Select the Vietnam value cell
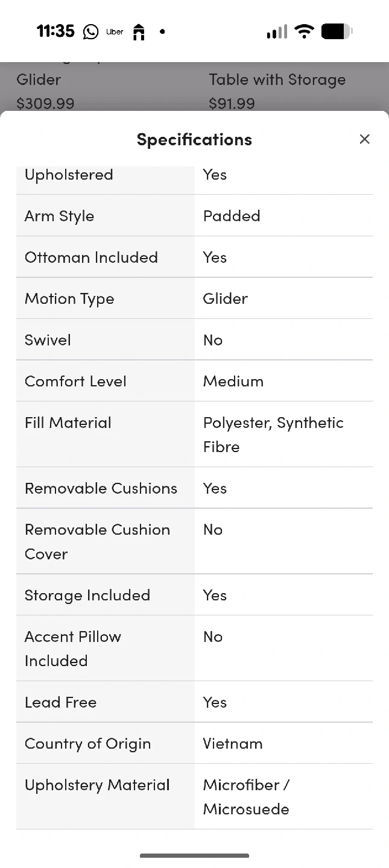 tap(233, 743)
